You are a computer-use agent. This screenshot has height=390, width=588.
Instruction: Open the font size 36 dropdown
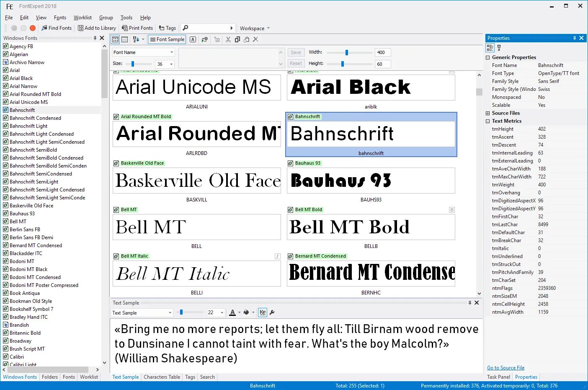(171, 64)
